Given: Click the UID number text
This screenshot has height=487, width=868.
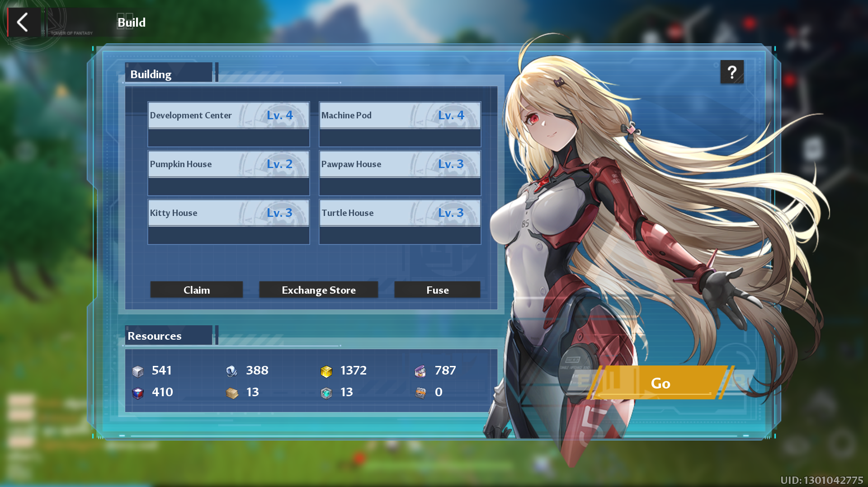Looking at the screenshot, I should point(821,480).
